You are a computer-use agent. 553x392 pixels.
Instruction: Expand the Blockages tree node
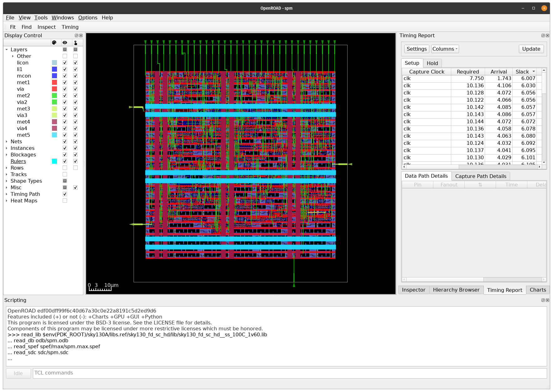[x=7, y=155]
